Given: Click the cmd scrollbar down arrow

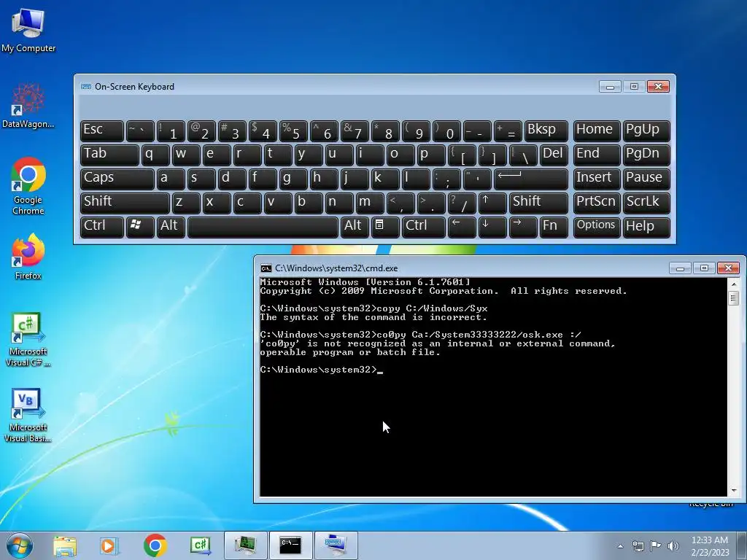Looking at the screenshot, I should point(734,490).
